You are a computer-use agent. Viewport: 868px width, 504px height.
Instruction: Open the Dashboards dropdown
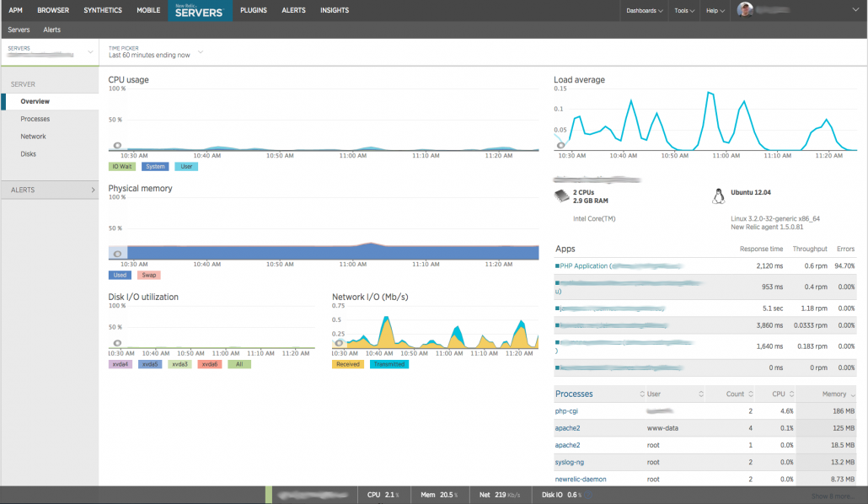pyautogui.click(x=645, y=10)
